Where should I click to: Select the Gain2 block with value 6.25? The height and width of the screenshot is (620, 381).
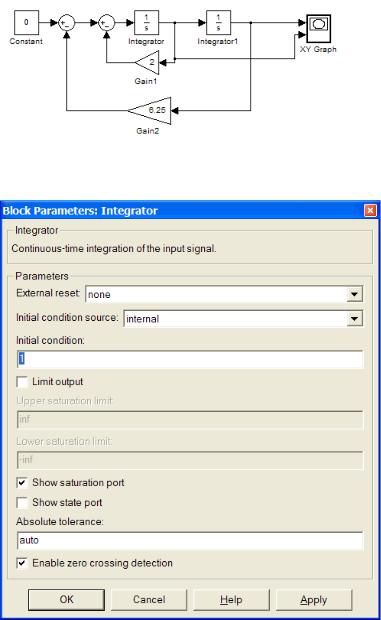coord(150,110)
